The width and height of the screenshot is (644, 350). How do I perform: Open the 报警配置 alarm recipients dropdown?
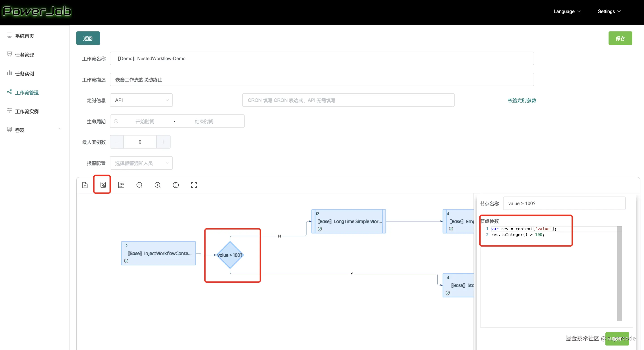[141, 163]
